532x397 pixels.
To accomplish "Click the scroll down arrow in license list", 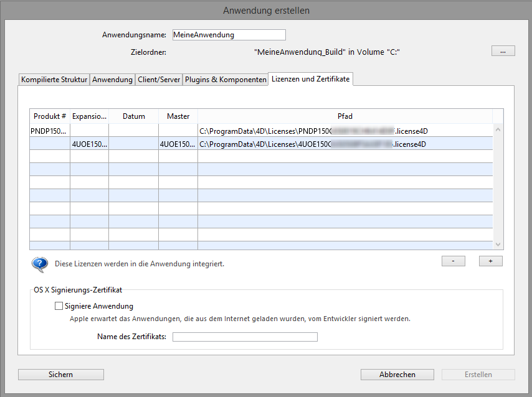I will [x=497, y=245].
